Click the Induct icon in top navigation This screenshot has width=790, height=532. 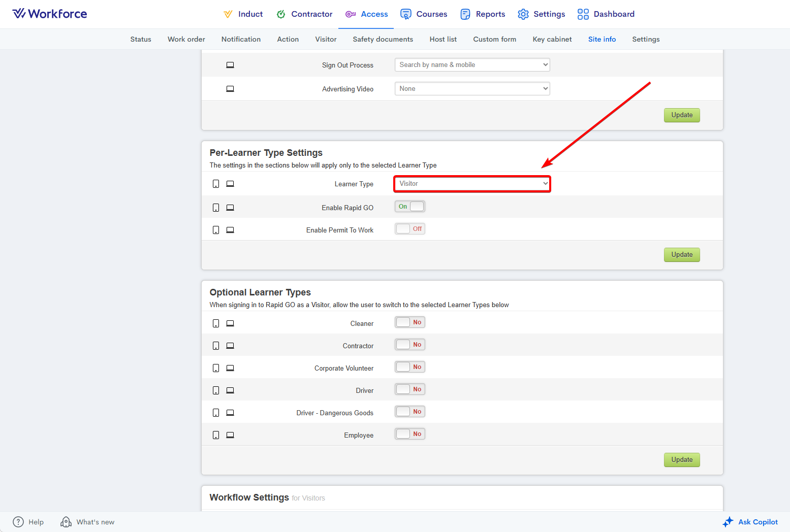pyautogui.click(x=228, y=14)
